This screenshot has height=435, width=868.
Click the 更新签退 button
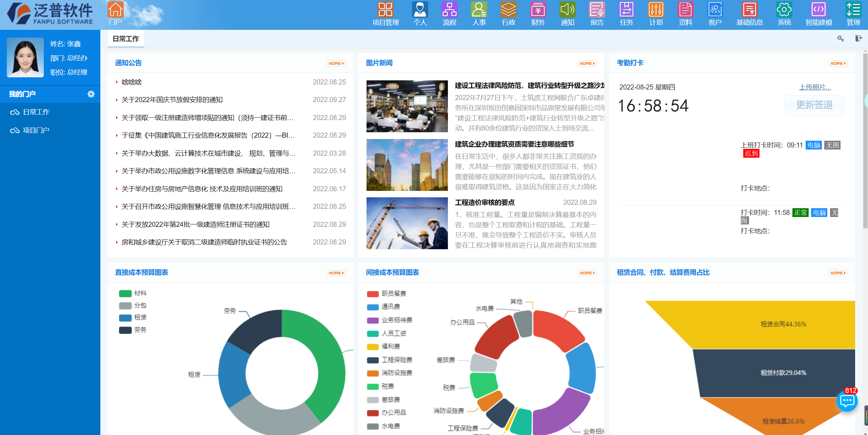pyautogui.click(x=814, y=105)
